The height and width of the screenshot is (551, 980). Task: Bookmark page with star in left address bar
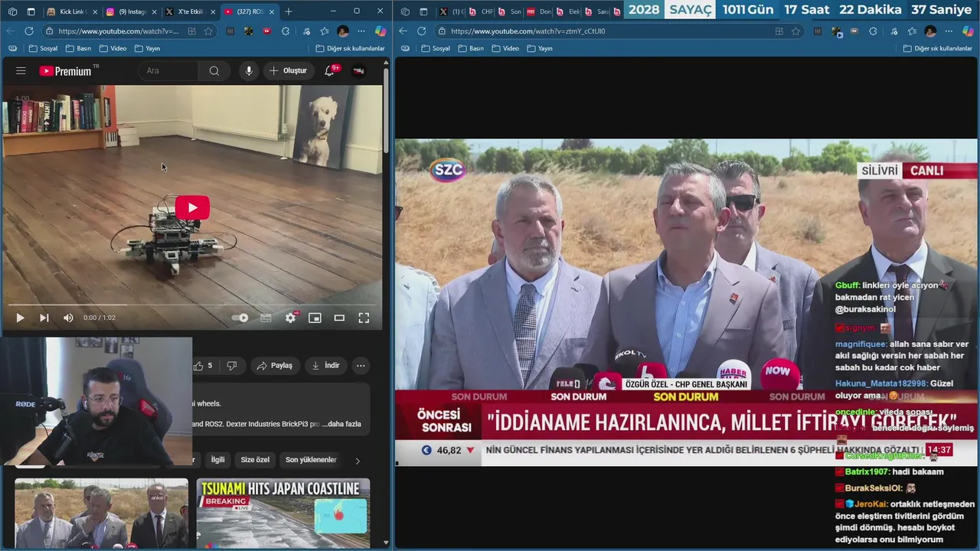pyautogui.click(x=207, y=31)
